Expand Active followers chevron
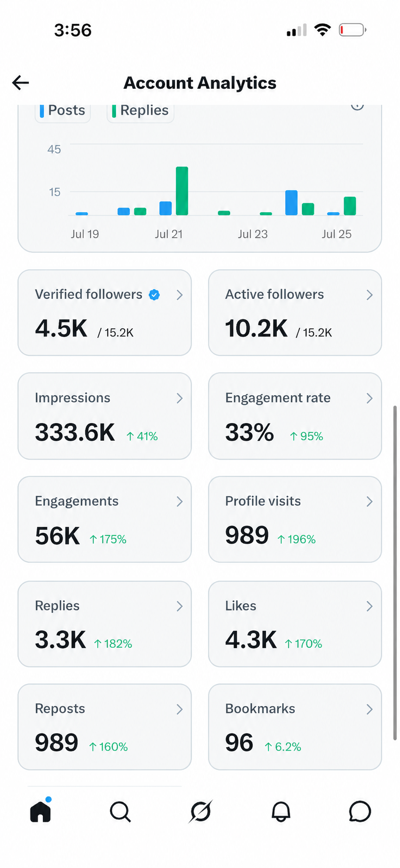The image size is (400, 868). pyautogui.click(x=369, y=295)
